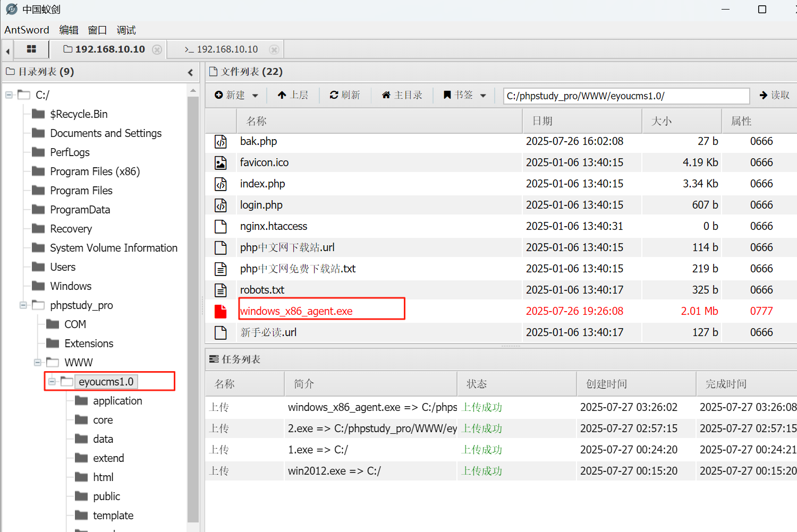Select Program Files (x86) folder icon

(38, 171)
